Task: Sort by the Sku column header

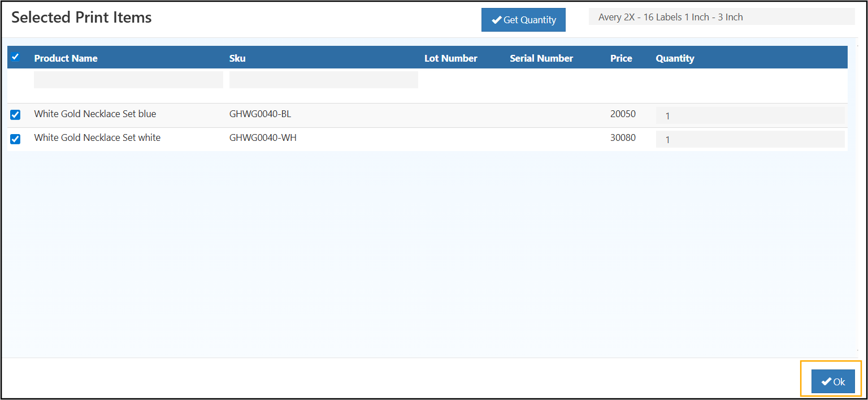Action: (237, 58)
